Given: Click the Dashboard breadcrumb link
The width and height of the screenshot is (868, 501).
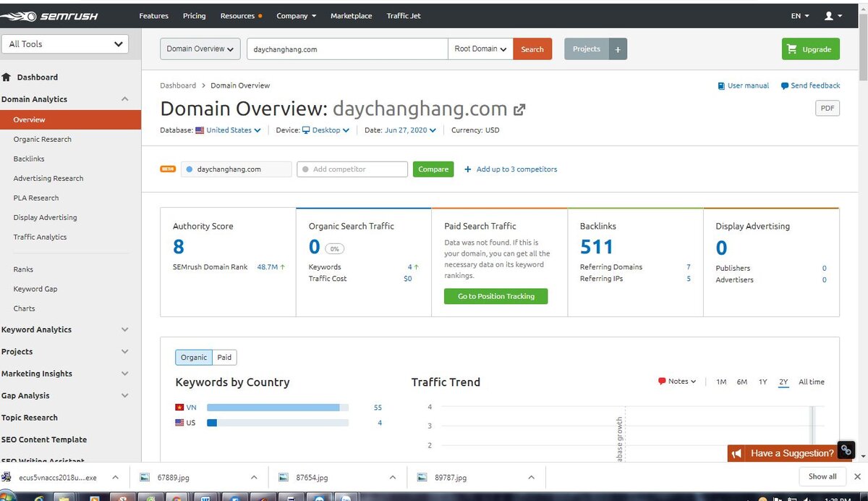Looking at the screenshot, I should [178, 85].
